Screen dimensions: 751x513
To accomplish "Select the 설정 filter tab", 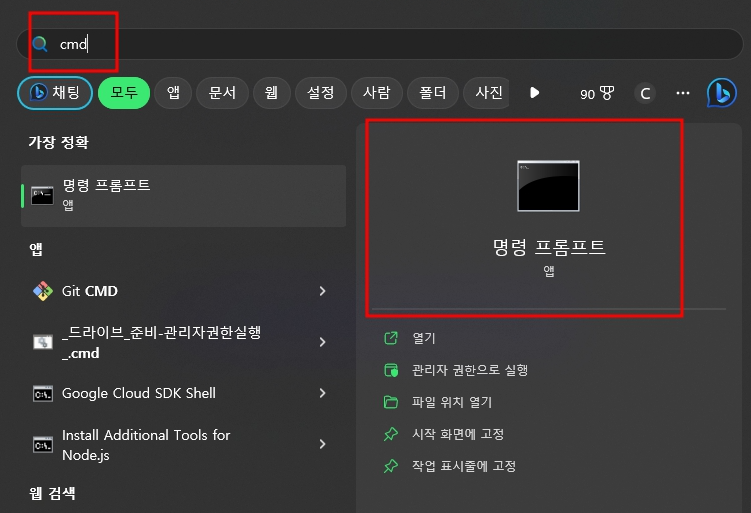I will [320, 93].
